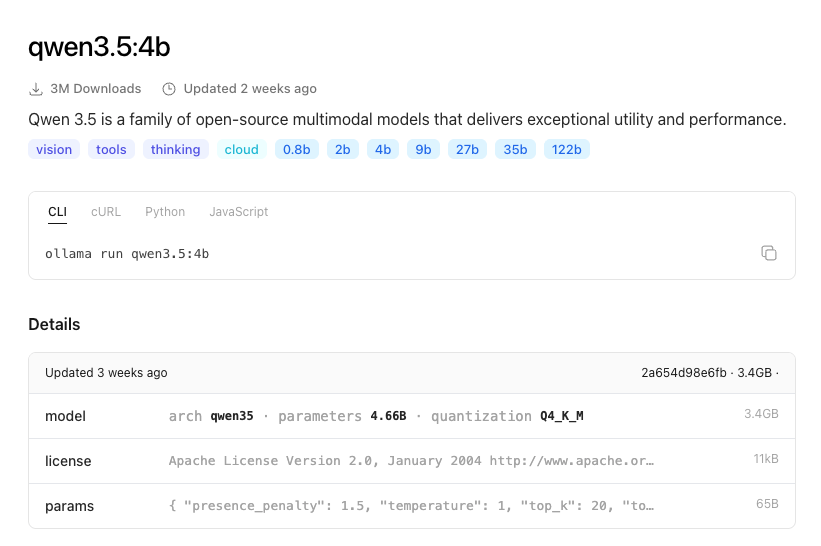This screenshot has height=546, width=821.
Task: Open the Python tab
Action: pos(165,212)
